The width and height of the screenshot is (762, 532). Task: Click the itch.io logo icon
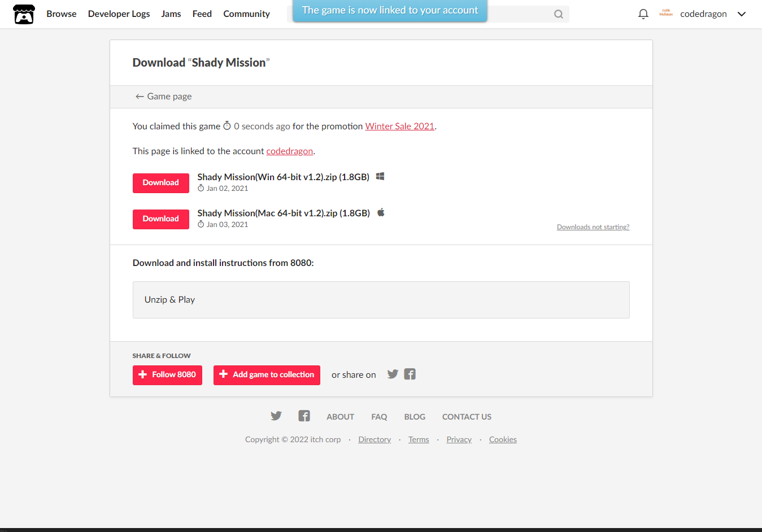[24, 14]
